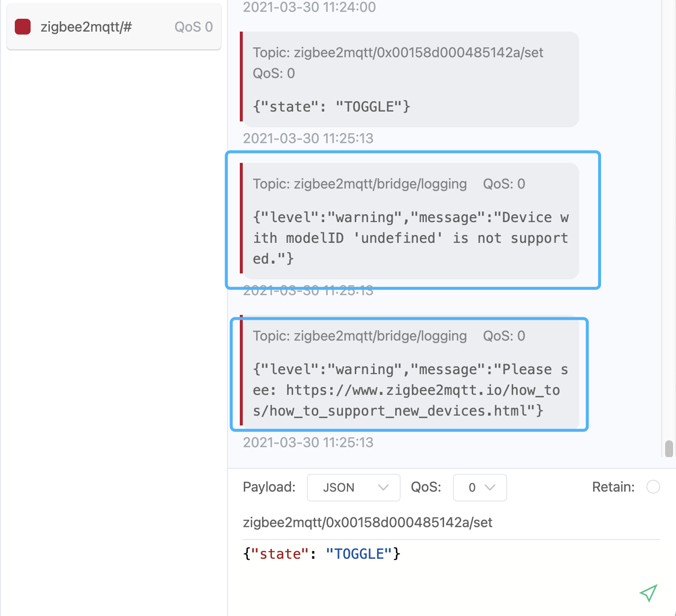Click the QoS 0 label of zigbee2mqtt/# subscription
Screen dimensions: 676x616
[194, 27]
